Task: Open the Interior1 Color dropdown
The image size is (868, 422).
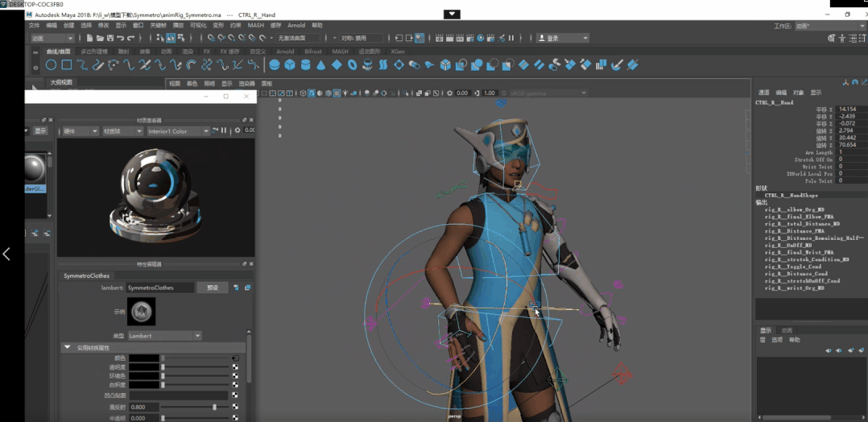Action: [x=178, y=131]
